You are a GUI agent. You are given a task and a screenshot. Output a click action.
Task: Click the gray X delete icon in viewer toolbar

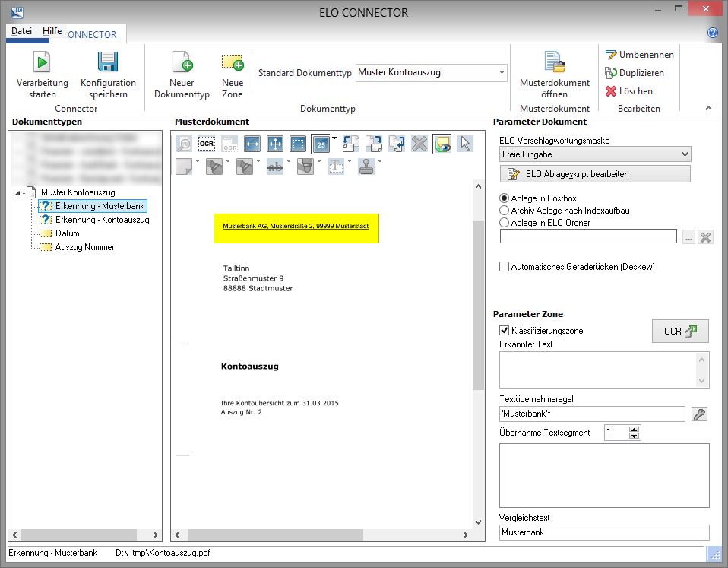pos(419,144)
